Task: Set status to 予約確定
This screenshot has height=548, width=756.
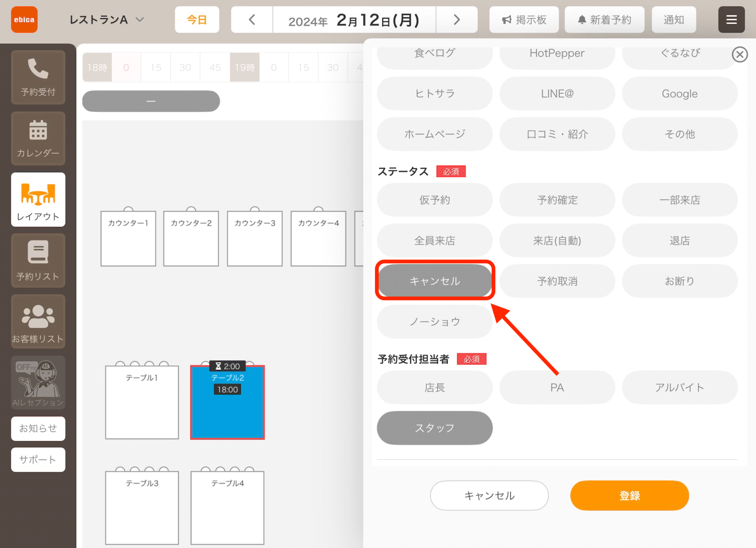Action: click(x=557, y=200)
